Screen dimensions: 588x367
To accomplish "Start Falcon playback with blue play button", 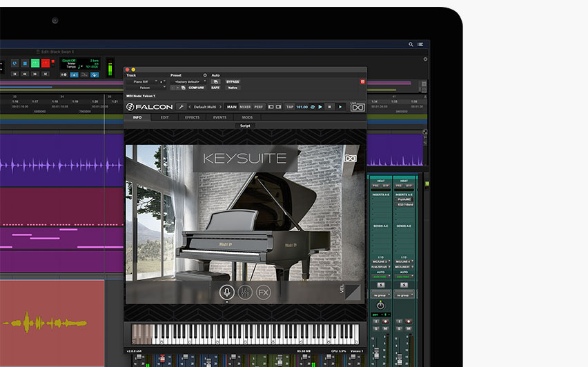I will click(320, 107).
